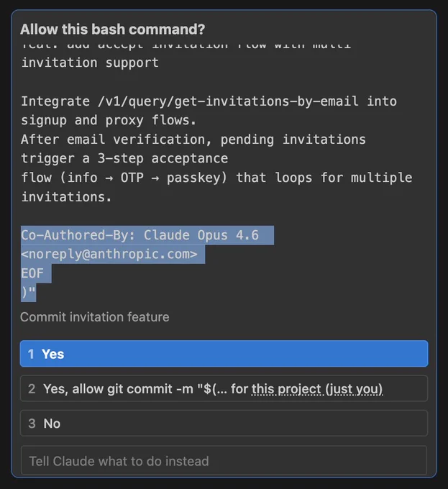Choose the highlighted Yes option
Viewport: 448px width, 489px height.
click(x=224, y=354)
